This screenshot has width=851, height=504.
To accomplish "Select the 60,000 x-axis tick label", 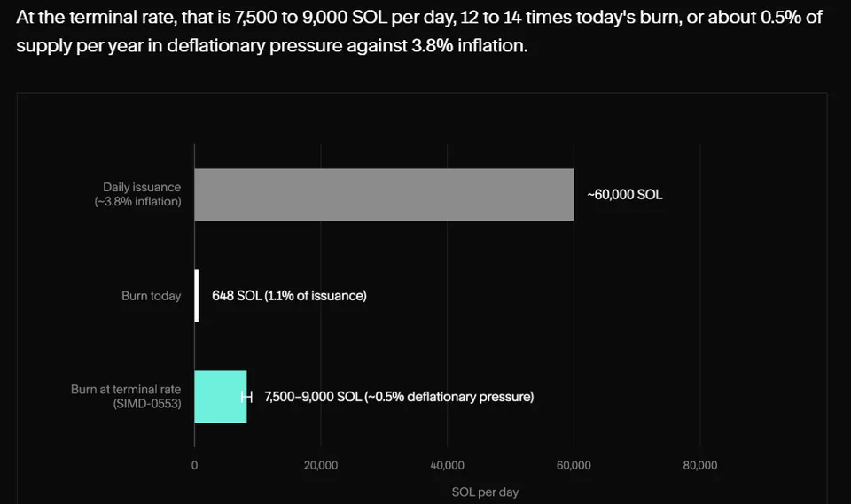I will 574,466.
